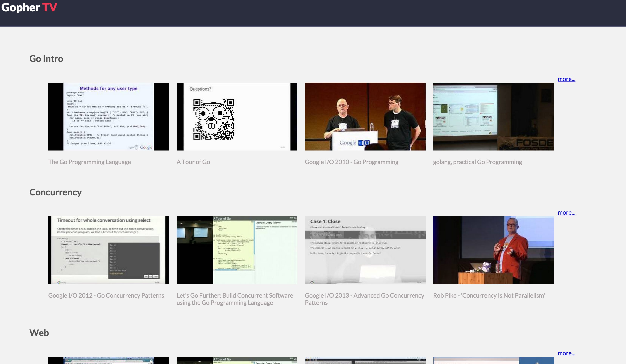
Task: Click the 'A Tour of Go' title
Action: click(x=193, y=162)
